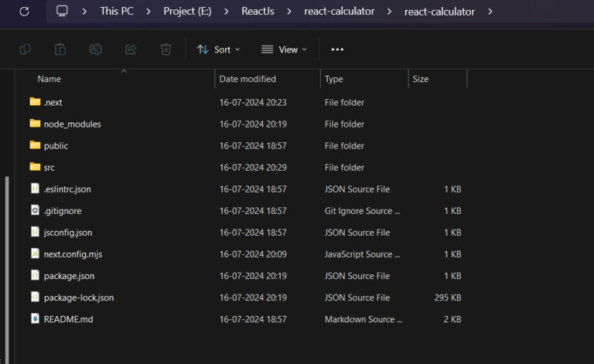The image size is (594, 364).
Task: Select the node_modules folder name
Action: (73, 124)
